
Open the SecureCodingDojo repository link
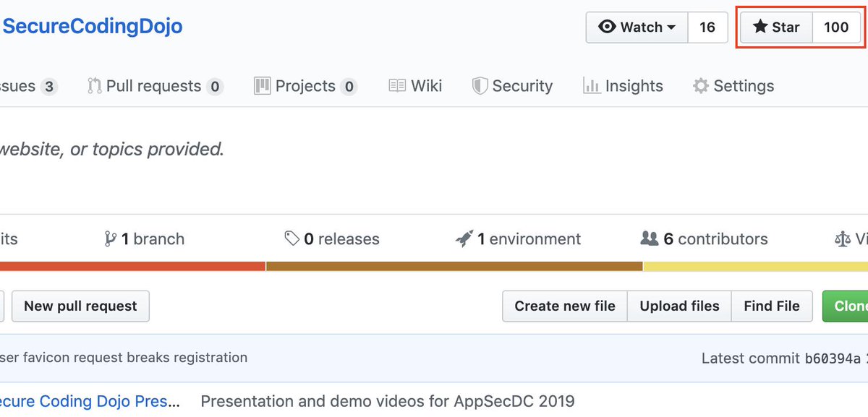coord(92,27)
